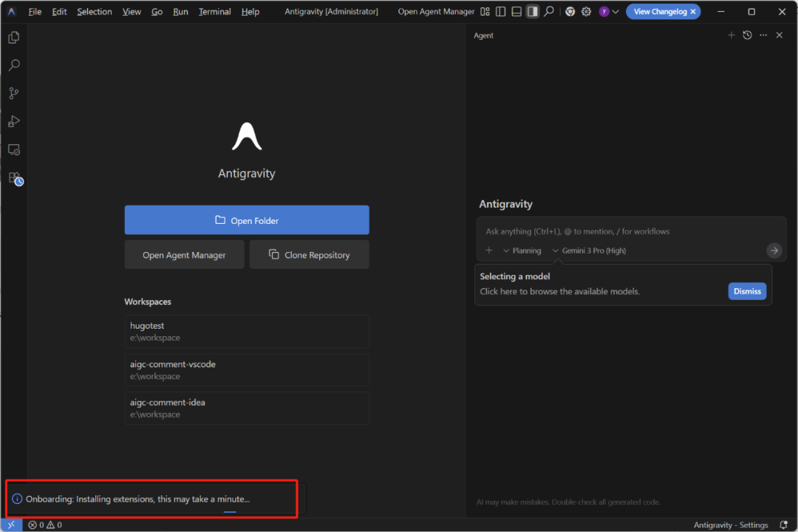Screen dimensions: 798x532
Task: Click Open Agent Manager in title bar
Action: (436, 11)
